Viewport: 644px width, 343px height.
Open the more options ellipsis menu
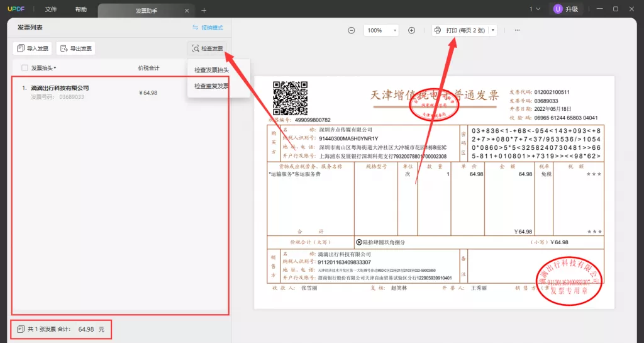(517, 30)
